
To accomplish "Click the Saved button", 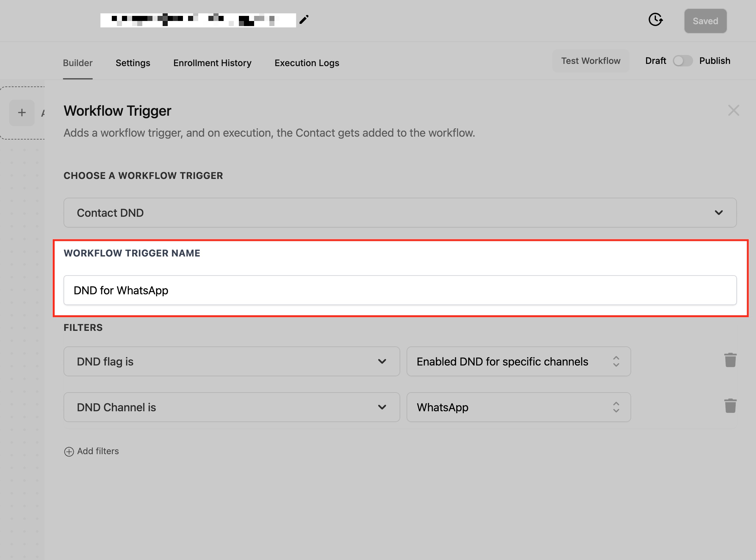I will click(705, 21).
